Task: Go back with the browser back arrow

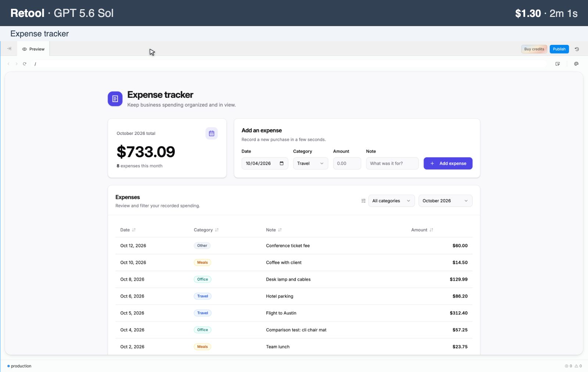Action: (x=8, y=64)
